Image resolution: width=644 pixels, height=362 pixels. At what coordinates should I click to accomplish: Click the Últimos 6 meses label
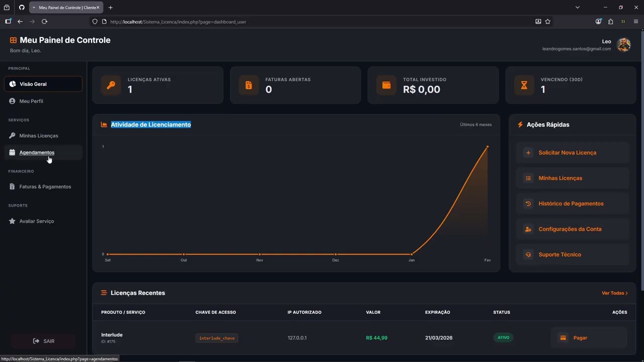coord(476,125)
